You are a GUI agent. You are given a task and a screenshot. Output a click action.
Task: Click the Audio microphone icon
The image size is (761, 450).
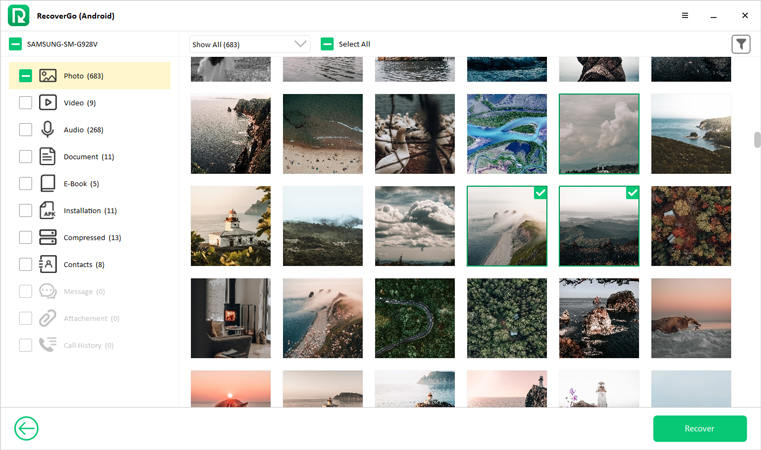click(x=47, y=129)
